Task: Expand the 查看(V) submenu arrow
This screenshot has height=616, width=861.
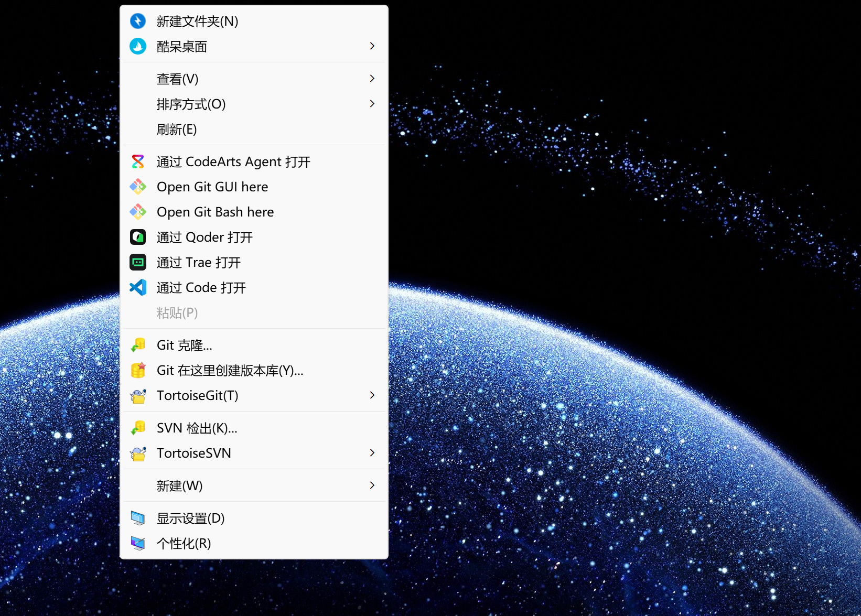Action: tap(372, 79)
